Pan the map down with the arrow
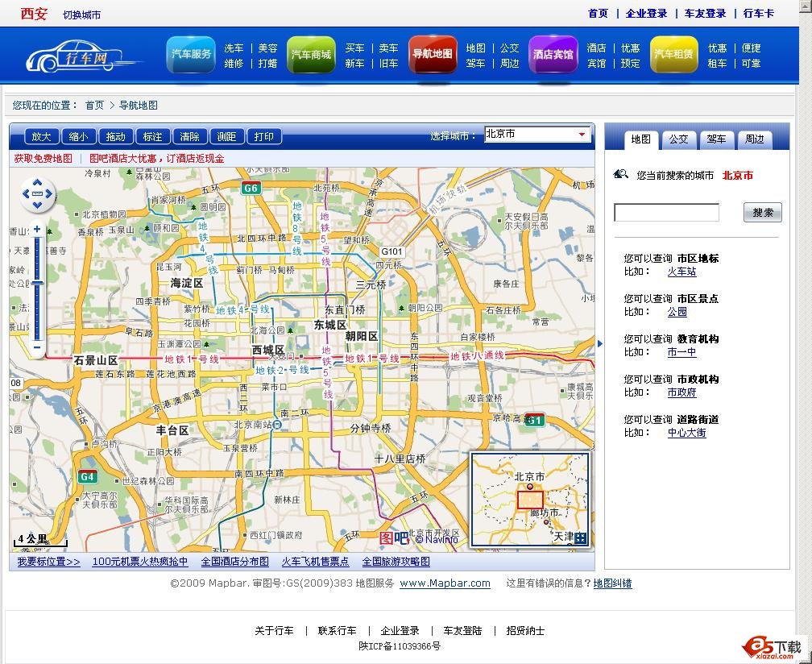 click(x=37, y=204)
